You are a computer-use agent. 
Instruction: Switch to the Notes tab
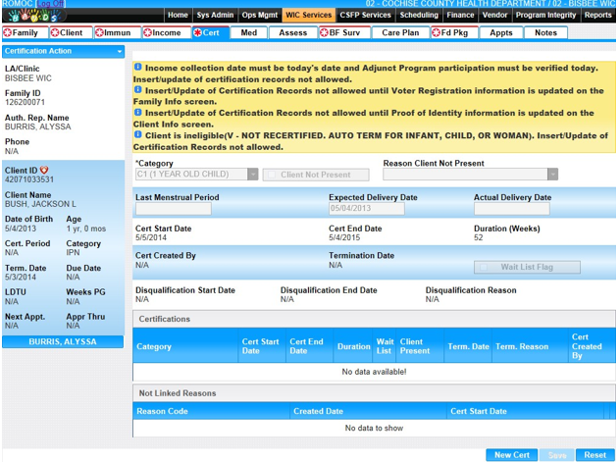(x=546, y=33)
